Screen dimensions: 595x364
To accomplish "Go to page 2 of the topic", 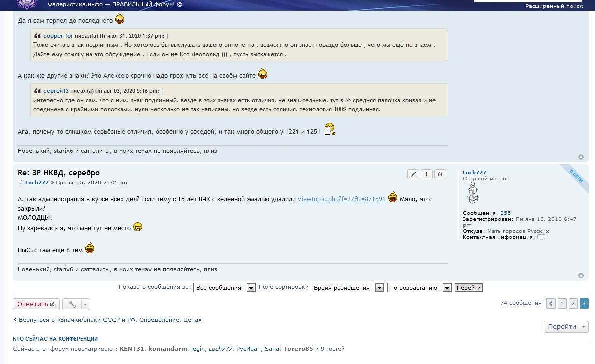I will [x=573, y=303].
